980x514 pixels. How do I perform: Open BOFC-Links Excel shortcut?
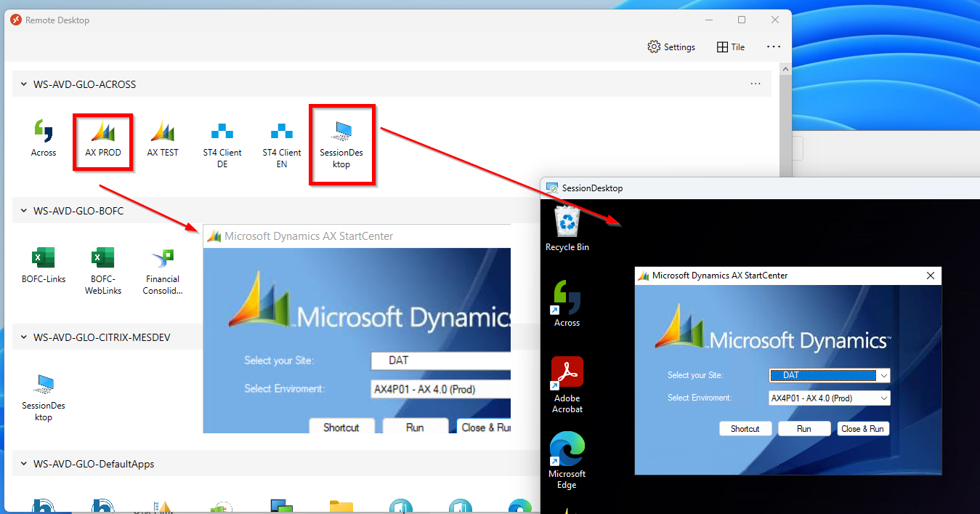click(x=44, y=266)
